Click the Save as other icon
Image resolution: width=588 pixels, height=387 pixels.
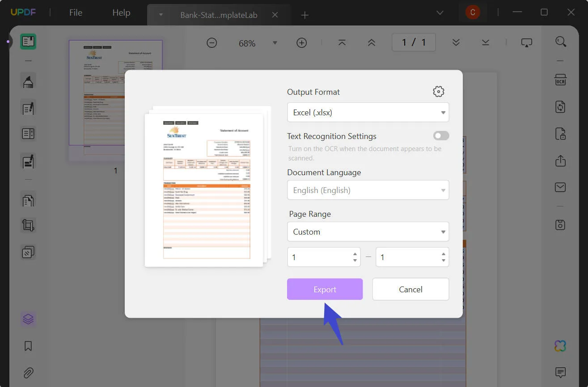pyautogui.click(x=560, y=225)
